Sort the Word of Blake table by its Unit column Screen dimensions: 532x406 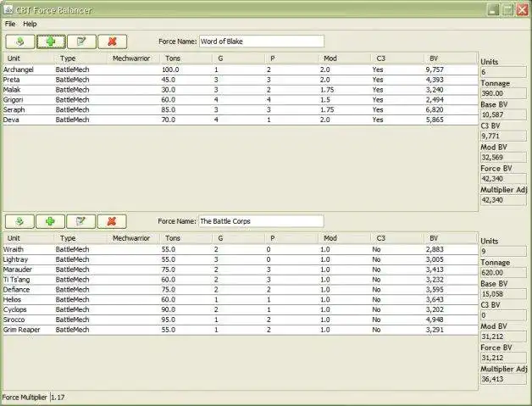(29, 58)
